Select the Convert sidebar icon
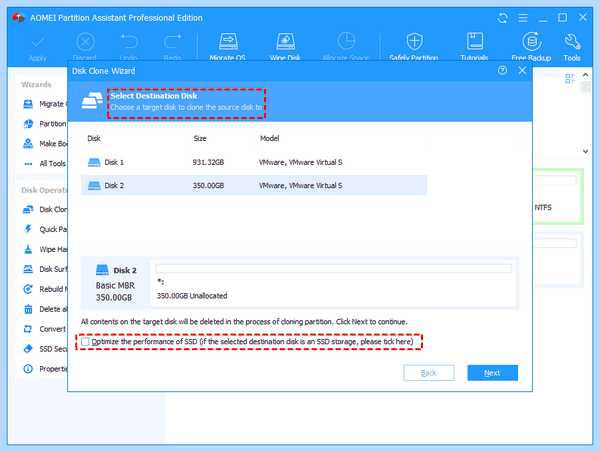The width and height of the screenshot is (600, 452). pos(28,329)
